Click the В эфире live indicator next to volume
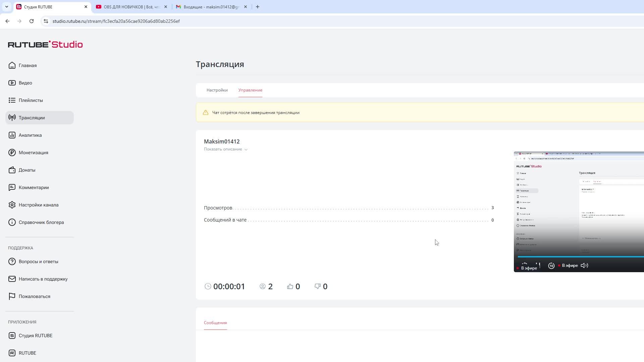This screenshot has width=644, height=362. [568, 265]
